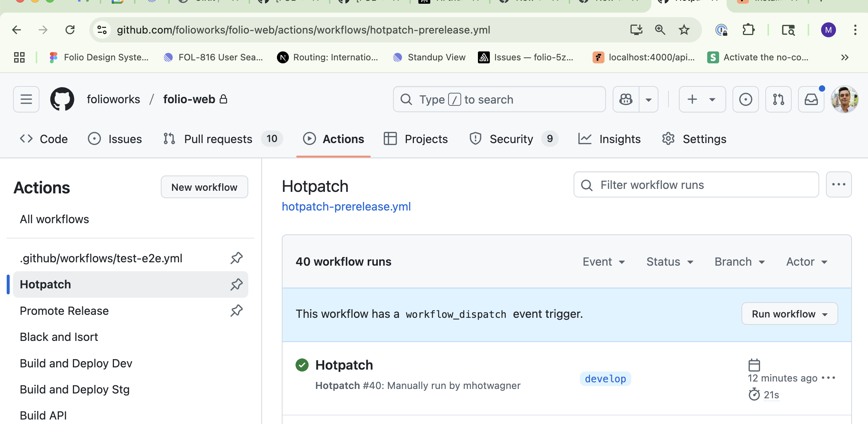Viewport: 868px width, 424px height.
Task: Switch to the Security tab
Action: point(513,139)
